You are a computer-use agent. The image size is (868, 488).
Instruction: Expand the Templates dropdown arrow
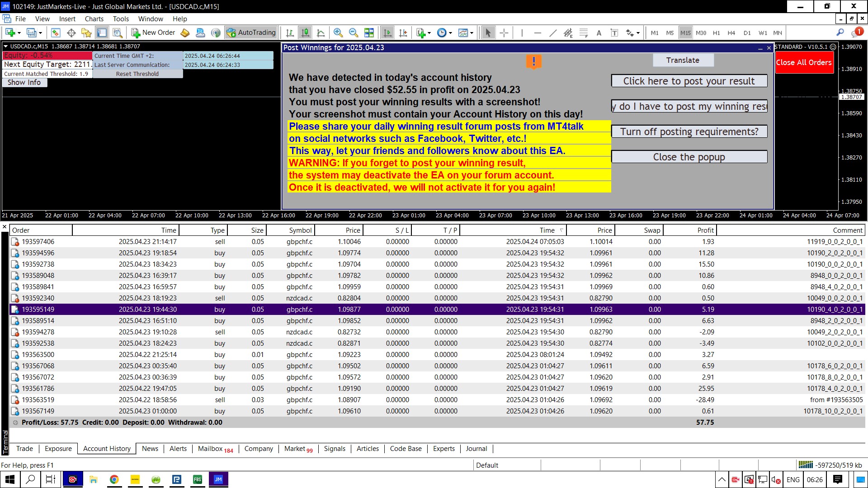tap(472, 33)
